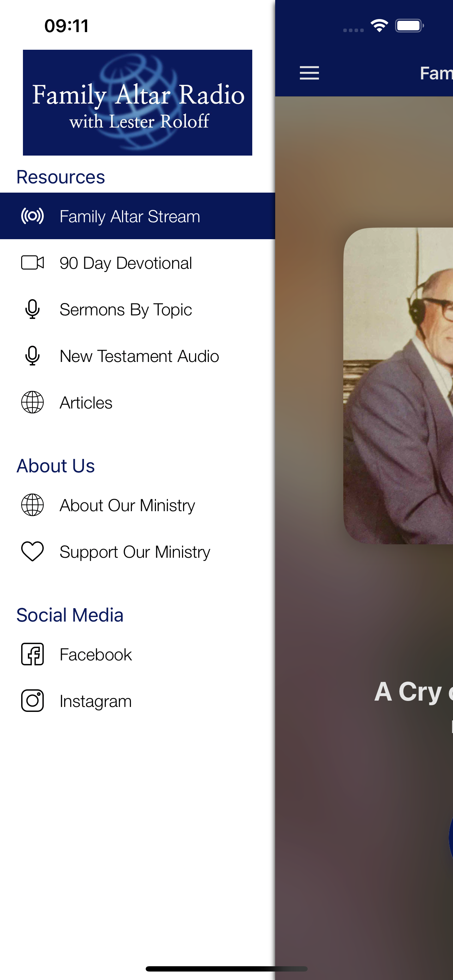Visit the Facebook link
The height and width of the screenshot is (980, 453).
coord(137,654)
